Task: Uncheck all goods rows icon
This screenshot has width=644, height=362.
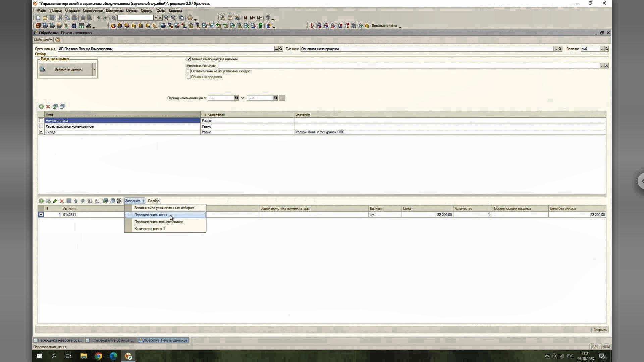Action: tap(112, 201)
